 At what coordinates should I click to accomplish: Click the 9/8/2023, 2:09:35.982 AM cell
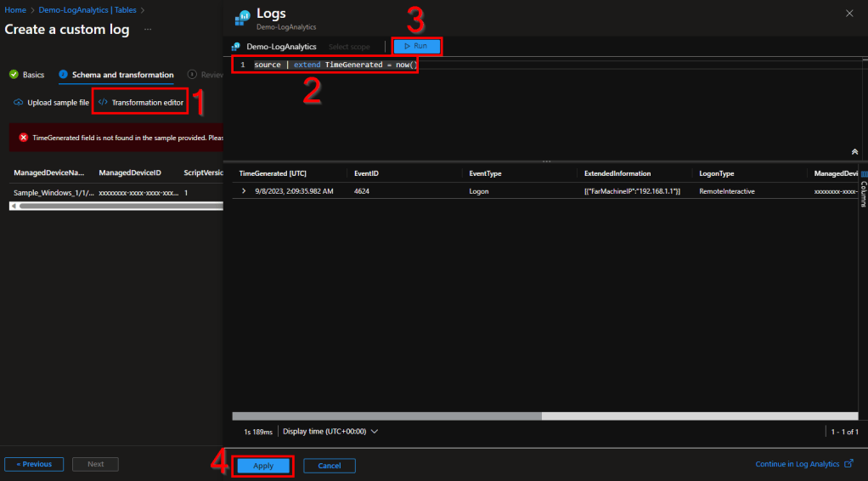294,191
